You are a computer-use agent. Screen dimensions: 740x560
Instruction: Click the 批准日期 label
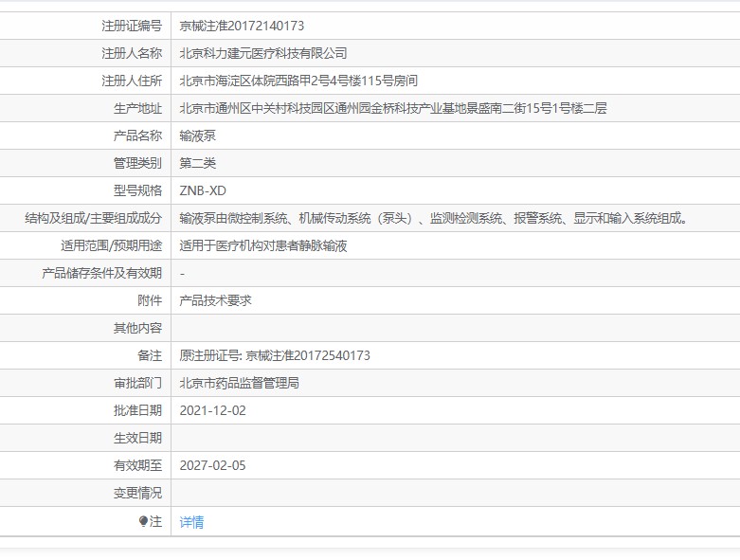(137, 410)
